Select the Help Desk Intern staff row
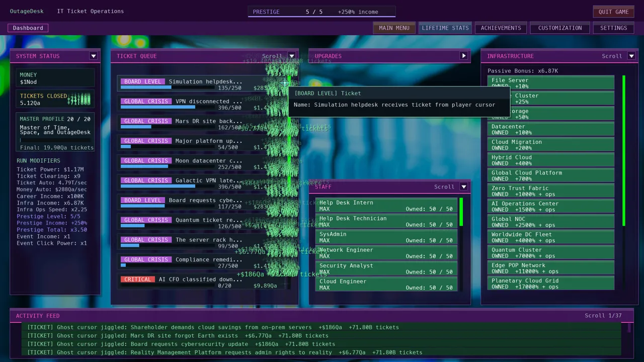644x362 pixels. (386, 206)
